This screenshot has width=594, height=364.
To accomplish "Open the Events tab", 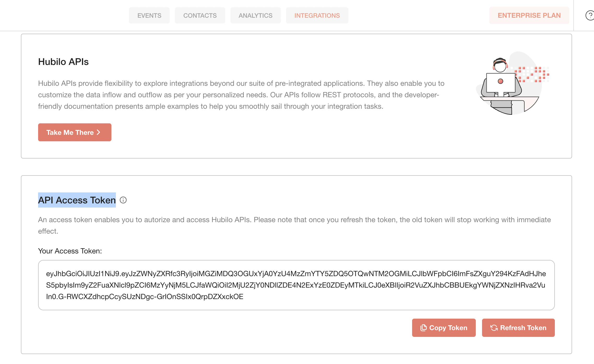I will pos(149,15).
